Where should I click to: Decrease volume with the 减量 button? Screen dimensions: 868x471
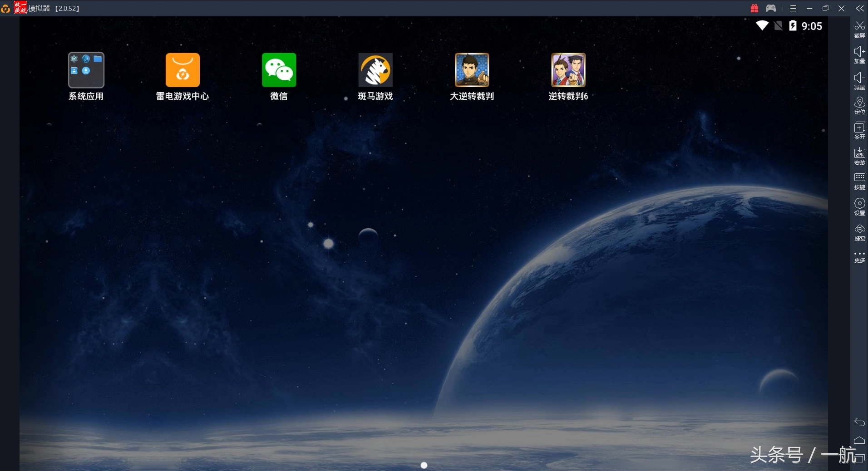(x=859, y=80)
